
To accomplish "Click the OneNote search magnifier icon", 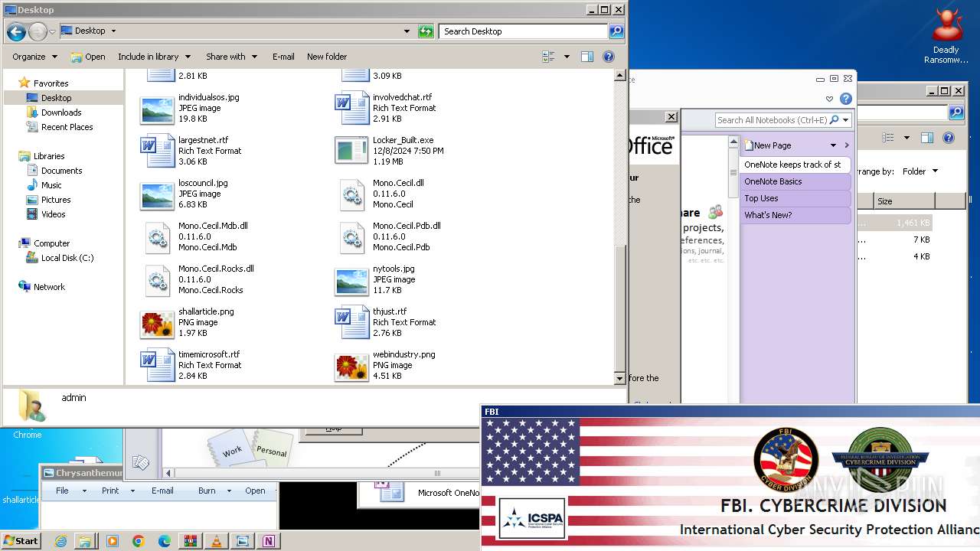I will tap(834, 120).
